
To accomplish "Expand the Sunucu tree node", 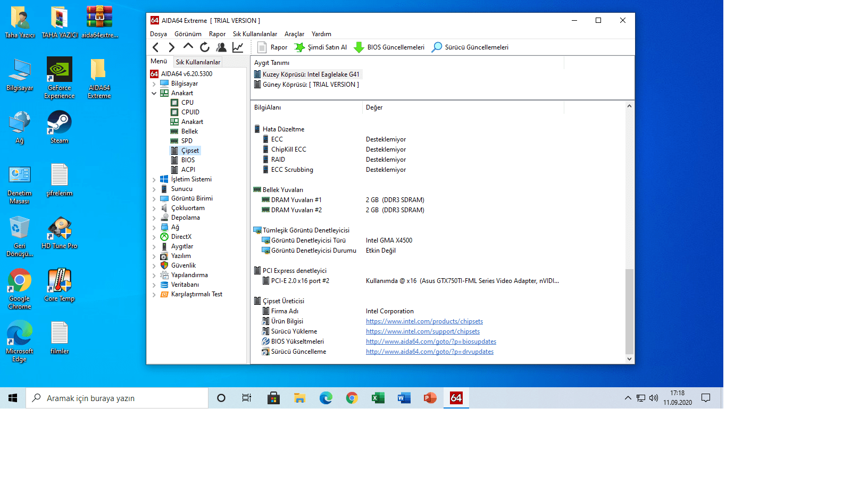I will pos(154,189).
